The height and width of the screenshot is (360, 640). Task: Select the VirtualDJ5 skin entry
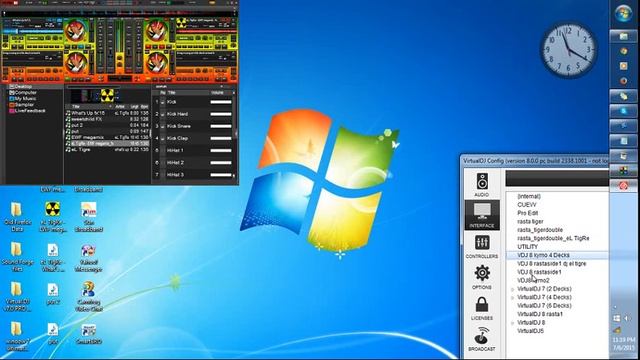[x=530, y=331]
